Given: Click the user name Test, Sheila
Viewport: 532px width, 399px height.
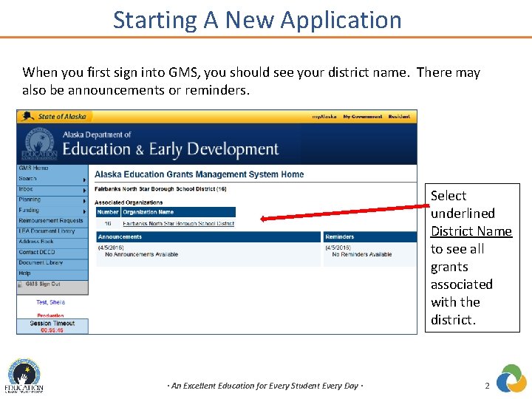Looking at the screenshot, I should [50, 302].
